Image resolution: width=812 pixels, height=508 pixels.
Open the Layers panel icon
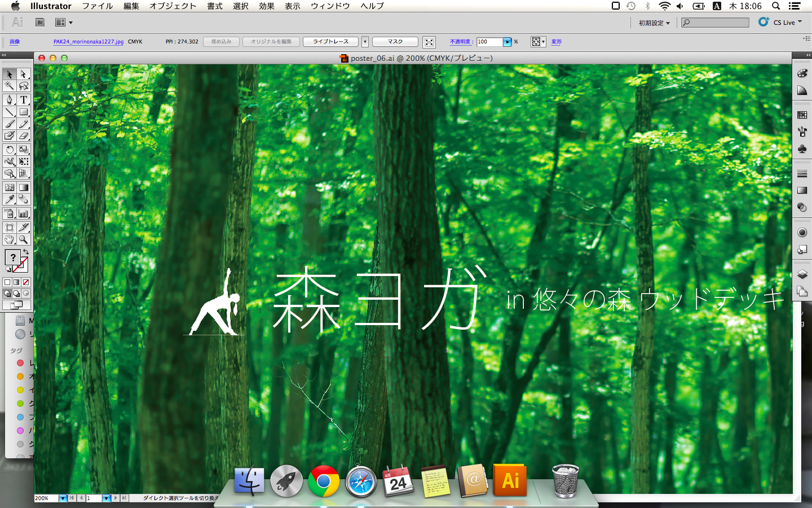tap(802, 274)
